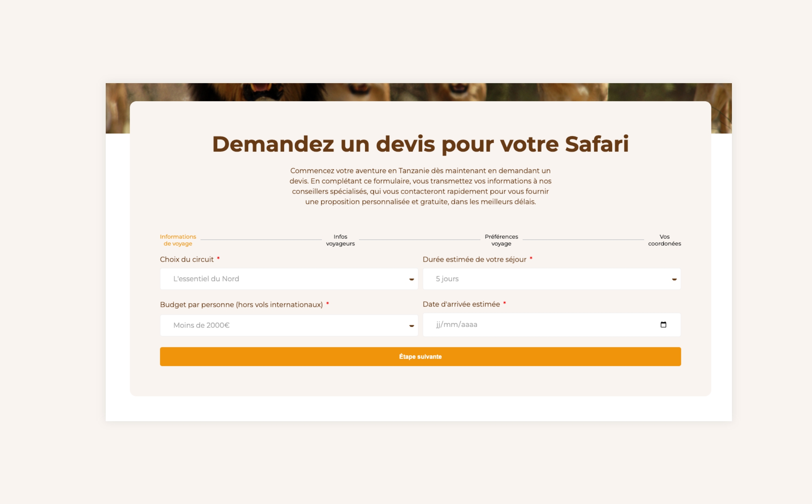The height and width of the screenshot is (504, 812).
Task: Click the arrow of 5 jours select
Action: 674,279
